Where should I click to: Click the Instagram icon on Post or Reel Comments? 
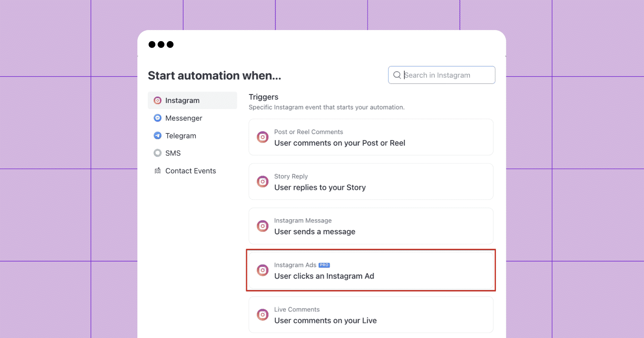click(263, 137)
